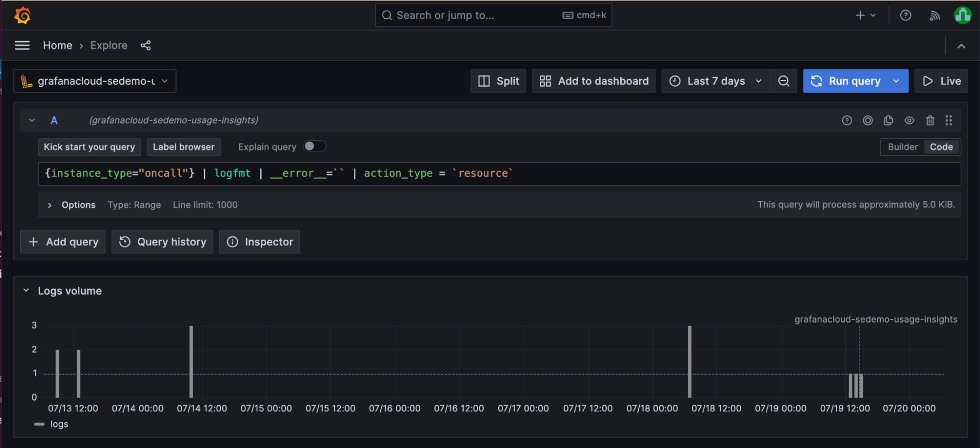This screenshot has height=448, width=980.
Task: Toggle Live streaming mode
Action: (x=941, y=81)
